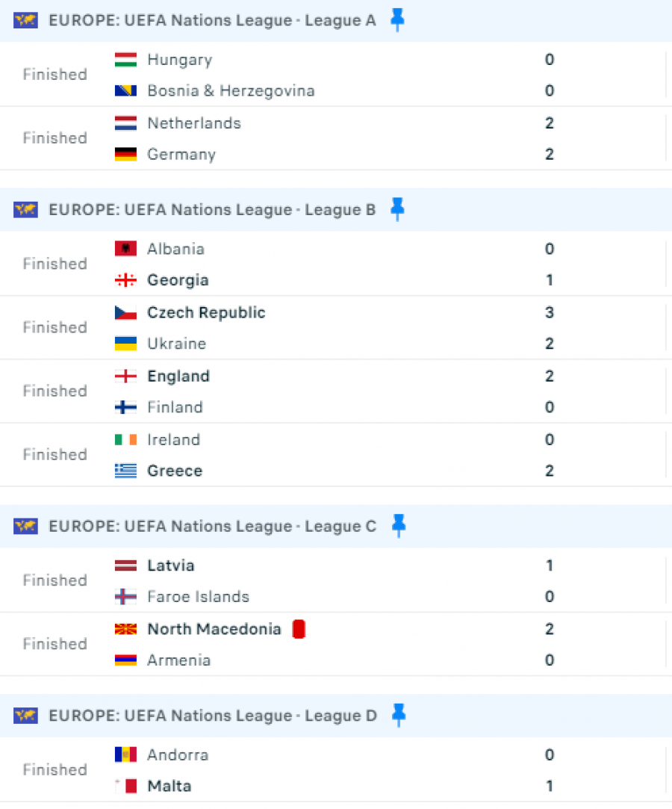Open the Netherlands vs Germany match
This screenshot has width=672, height=809.
336,138
